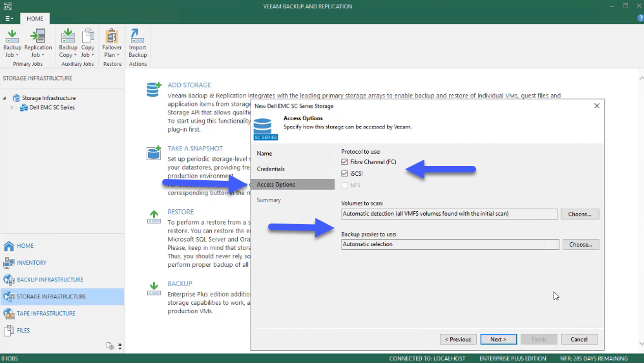Click the disabled NFS checkbox
This screenshot has height=363, width=644.
[x=344, y=185]
